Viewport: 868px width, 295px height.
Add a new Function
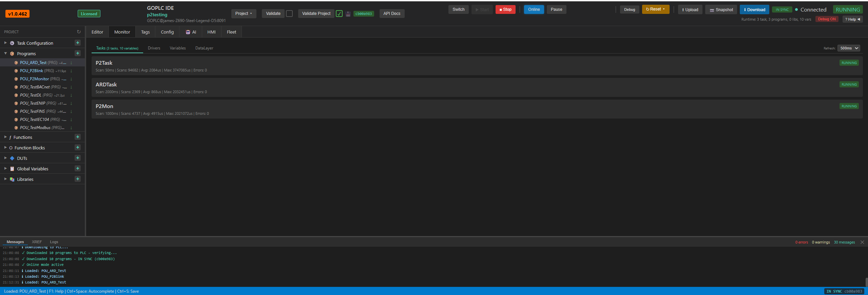click(x=78, y=137)
